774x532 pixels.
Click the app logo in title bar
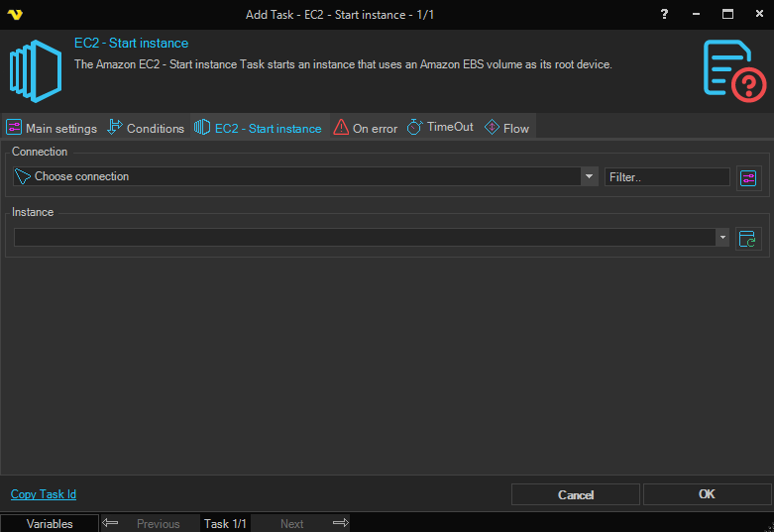tap(15, 14)
